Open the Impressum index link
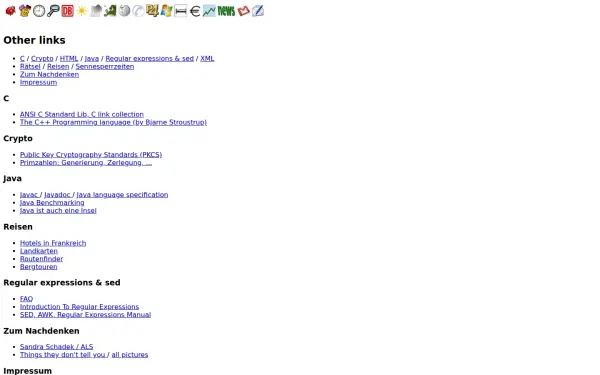The height and width of the screenshot is (375, 600). (x=38, y=83)
